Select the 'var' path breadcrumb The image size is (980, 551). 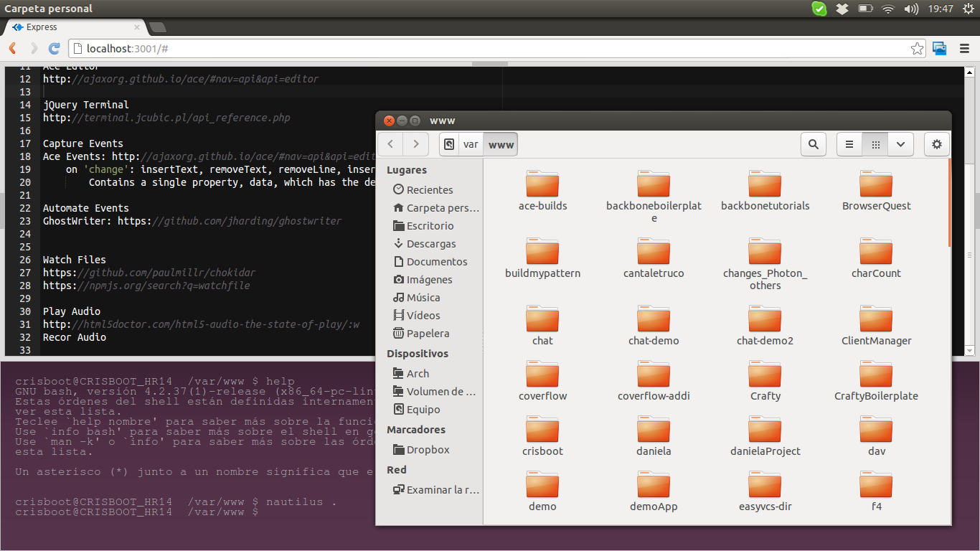click(471, 144)
